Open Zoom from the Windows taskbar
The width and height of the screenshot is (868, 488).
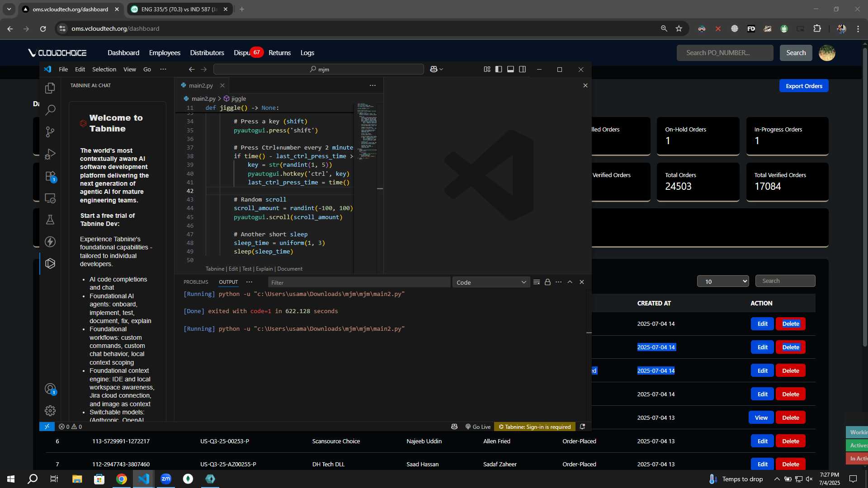point(166,479)
